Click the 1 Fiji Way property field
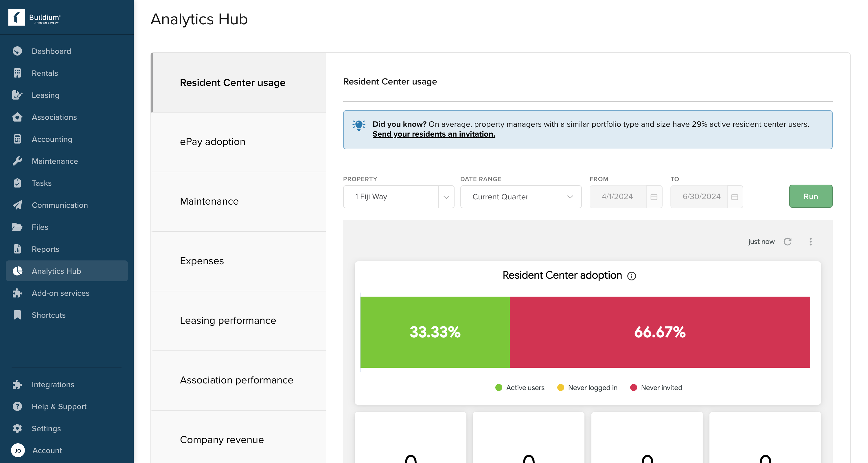 click(391, 197)
